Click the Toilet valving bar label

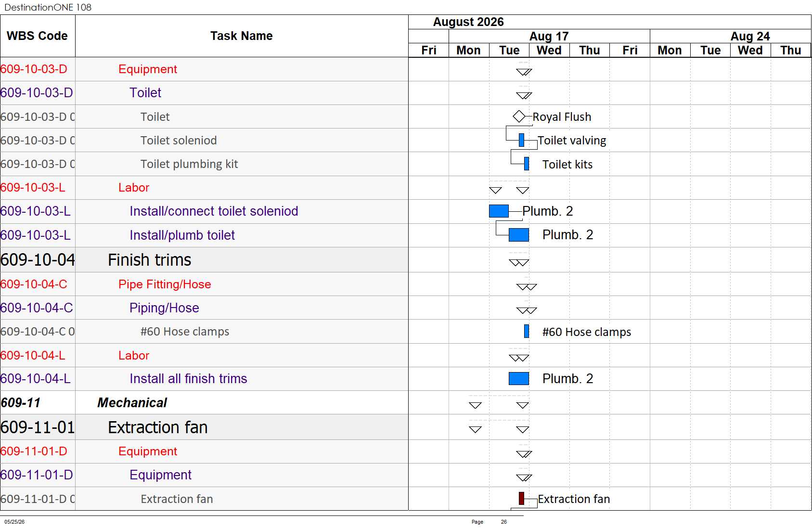click(x=572, y=141)
